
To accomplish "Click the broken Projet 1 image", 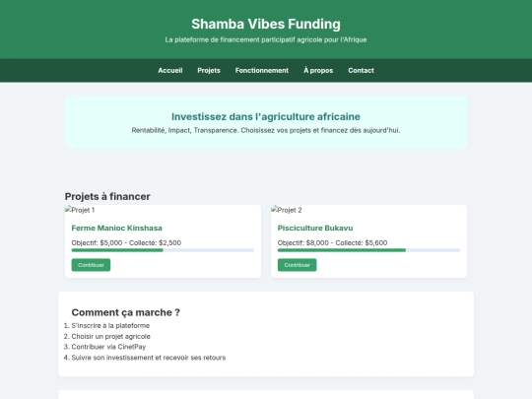I will [80, 210].
